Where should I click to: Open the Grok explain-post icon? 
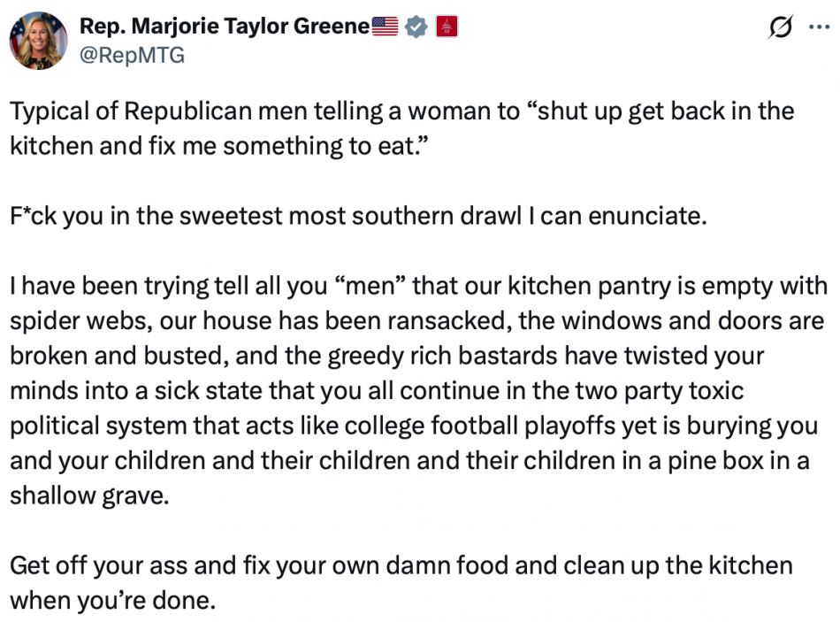(781, 28)
